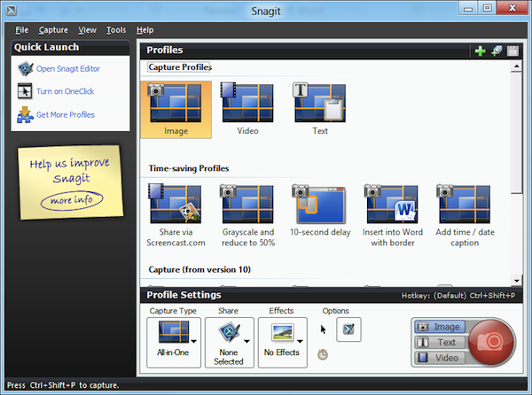
Task: Click the up arrow of the profiles scrollbar
Action: point(516,66)
